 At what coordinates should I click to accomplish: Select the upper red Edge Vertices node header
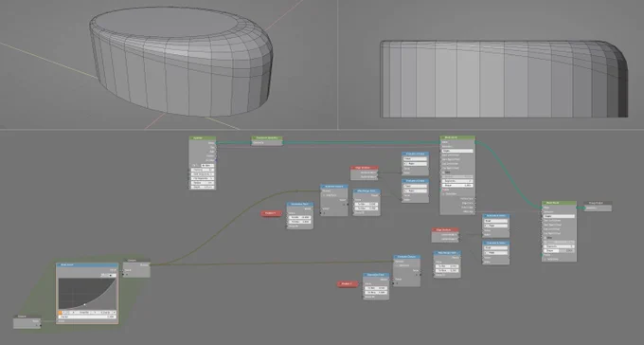(x=365, y=168)
